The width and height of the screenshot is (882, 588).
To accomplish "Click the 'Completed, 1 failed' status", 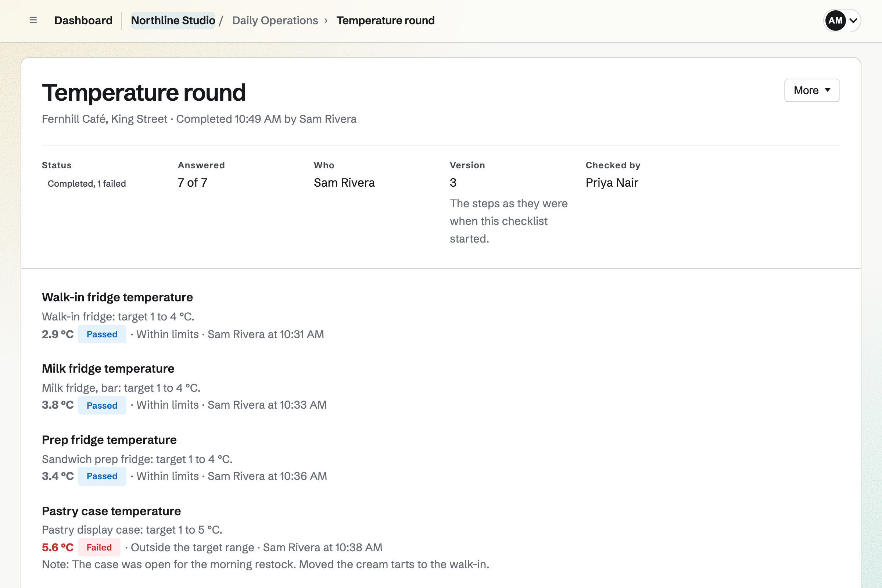I will pos(87,183).
